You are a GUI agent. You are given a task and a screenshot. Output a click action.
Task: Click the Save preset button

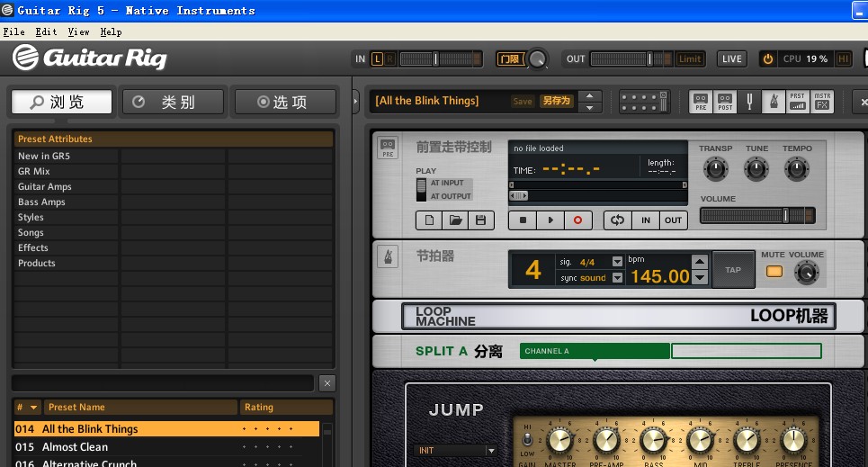coord(522,101)
